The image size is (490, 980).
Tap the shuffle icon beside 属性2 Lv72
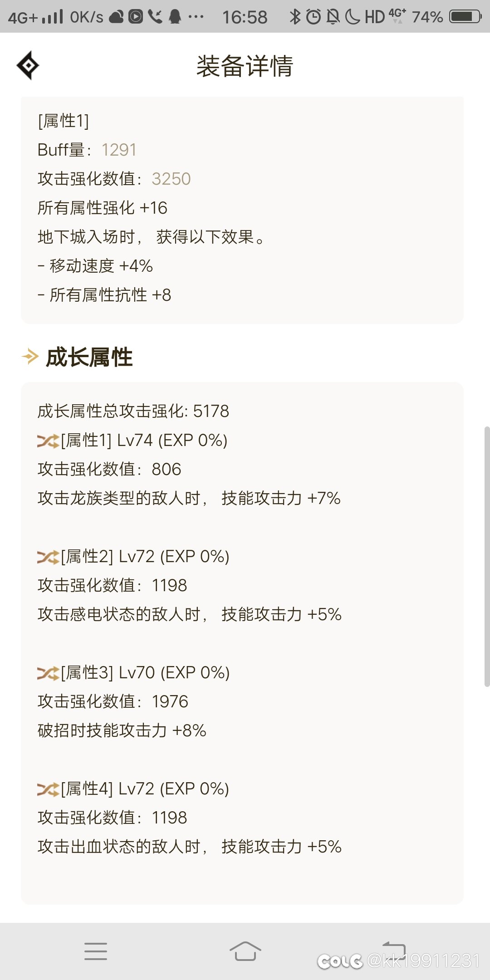[x=48, y=557]
